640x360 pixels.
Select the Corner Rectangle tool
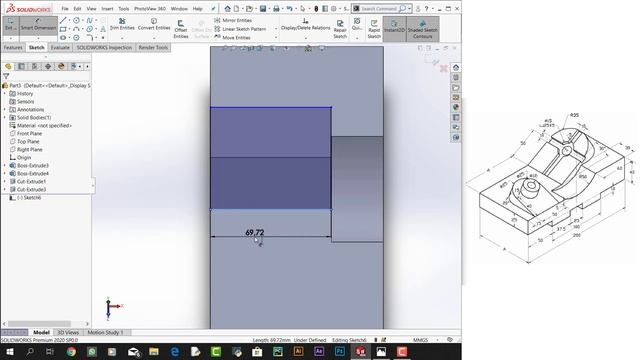click(x=63, y=29)
